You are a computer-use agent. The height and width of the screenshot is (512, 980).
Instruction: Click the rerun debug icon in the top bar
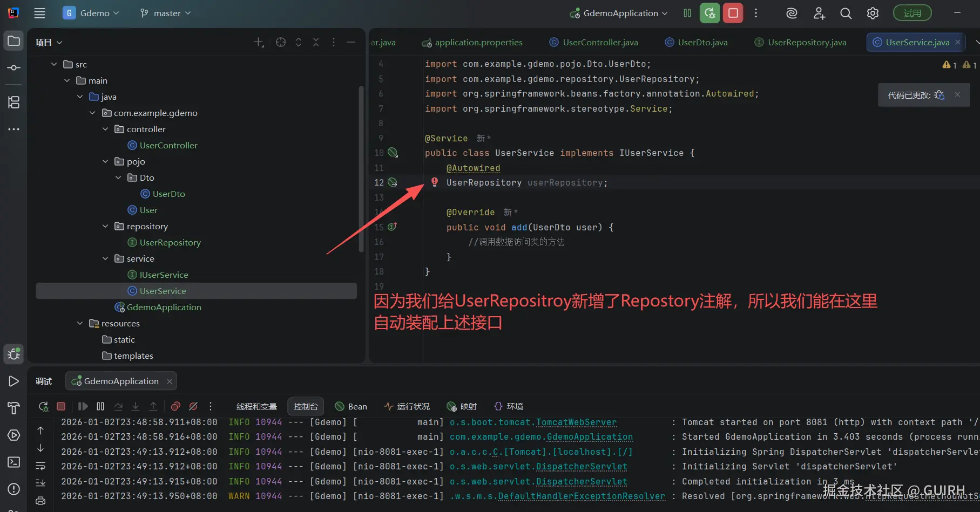[709, 13]
